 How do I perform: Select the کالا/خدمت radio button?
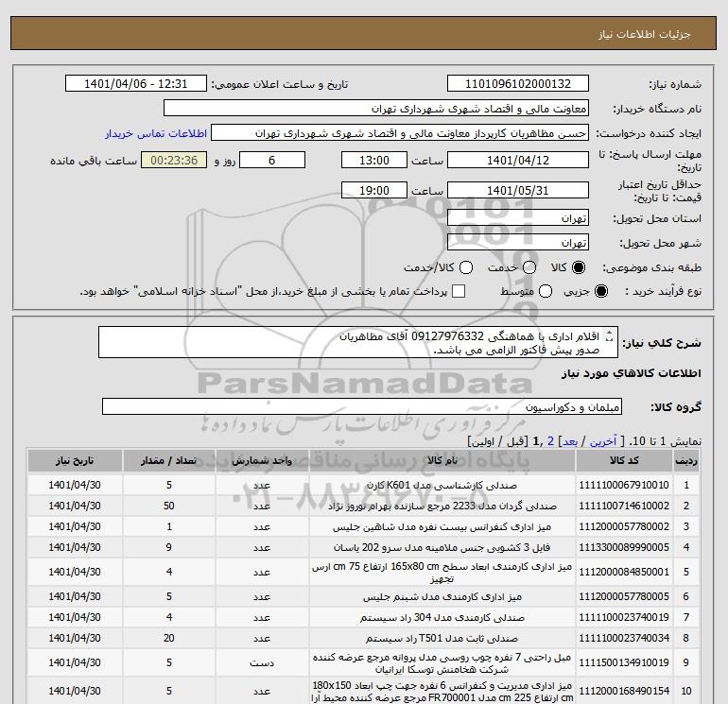[x=466, y=267]
